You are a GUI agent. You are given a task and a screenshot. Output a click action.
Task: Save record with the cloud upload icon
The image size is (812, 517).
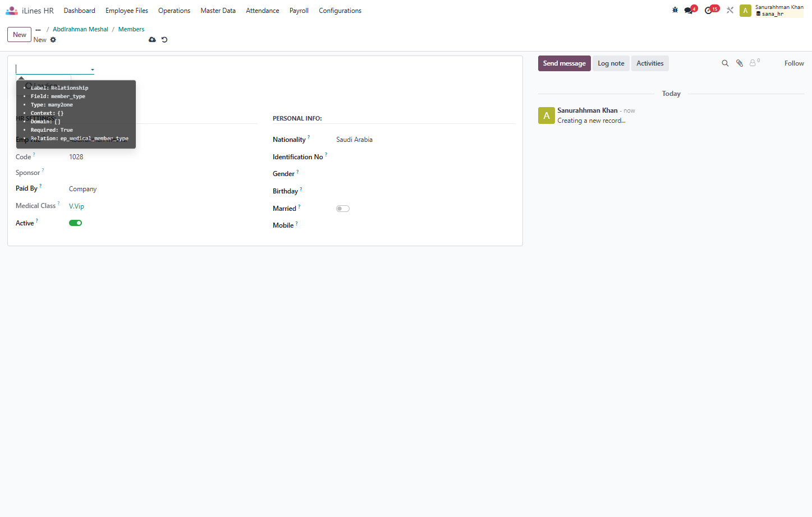(152, 40)
